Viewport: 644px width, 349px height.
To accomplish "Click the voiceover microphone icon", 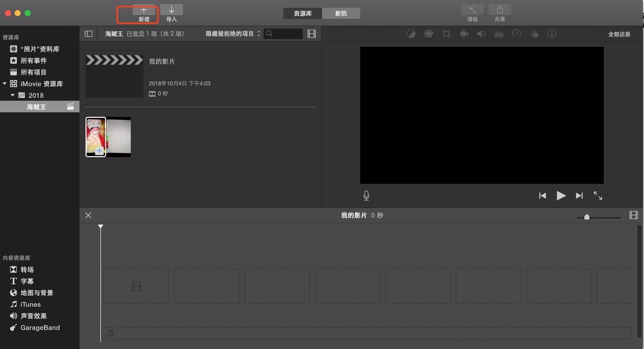I will [366, 195].
